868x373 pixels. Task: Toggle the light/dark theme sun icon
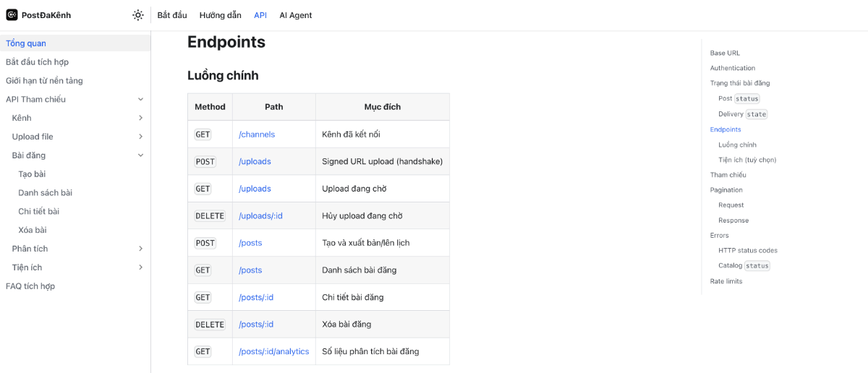pyautogui.click(x=138, y=15)
